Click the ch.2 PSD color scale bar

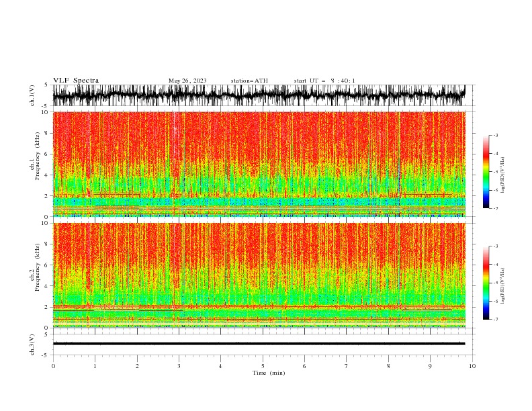(x=486, y=283)
